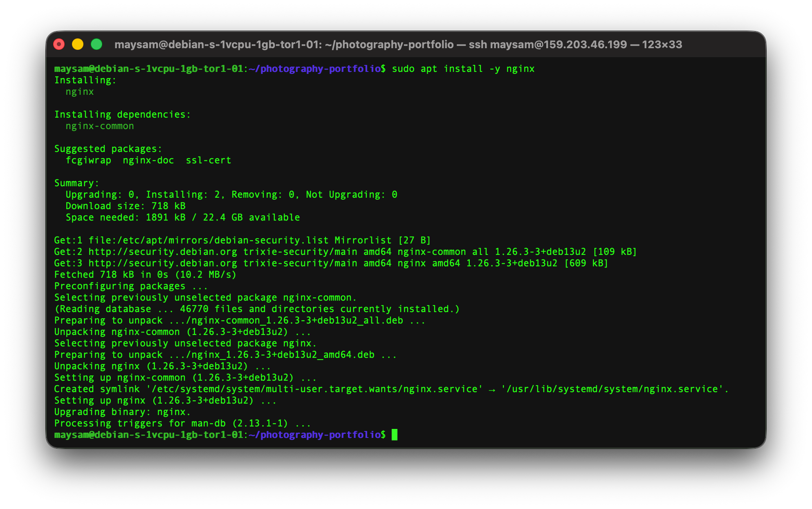Viewport: 812px width, 509px height.
Task: Click the 'Suggested packages:' heading
Action: 108,149
